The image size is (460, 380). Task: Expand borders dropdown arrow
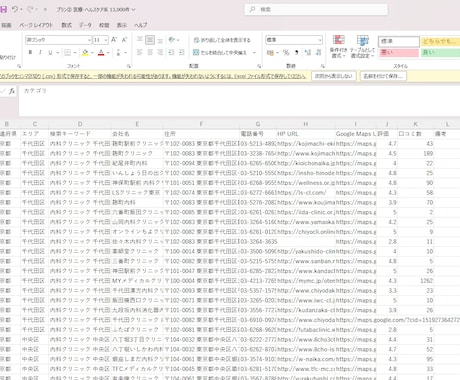click(75, 53)
